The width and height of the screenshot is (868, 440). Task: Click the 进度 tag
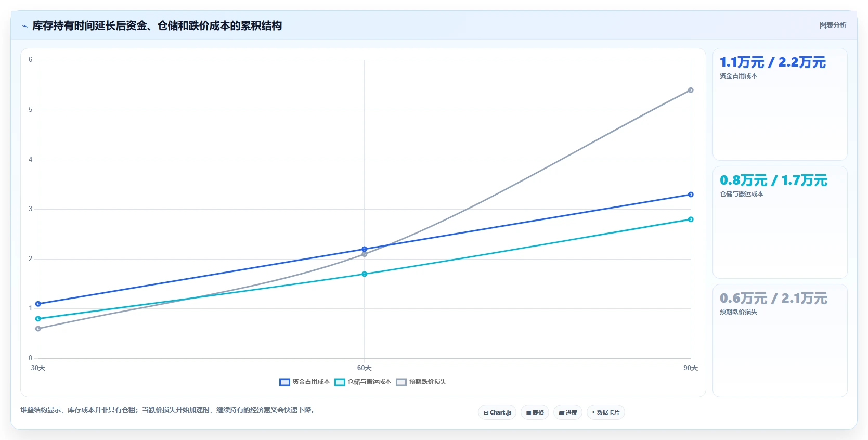coord(567,412)
